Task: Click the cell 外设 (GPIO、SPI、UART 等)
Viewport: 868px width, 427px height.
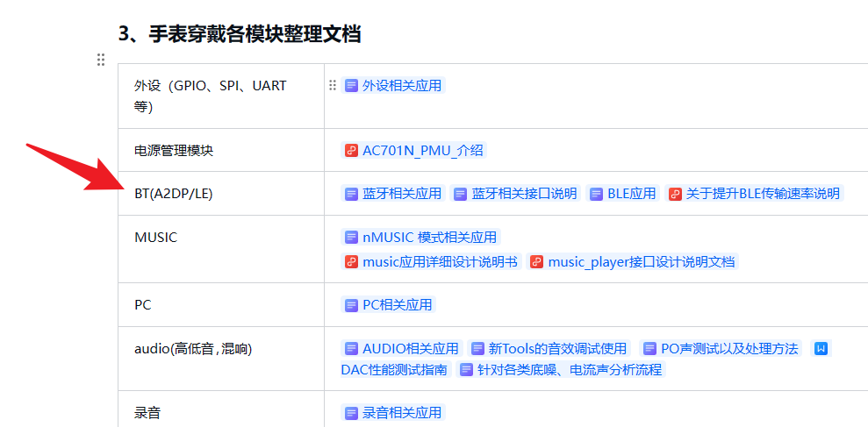Action: (221, 96)
